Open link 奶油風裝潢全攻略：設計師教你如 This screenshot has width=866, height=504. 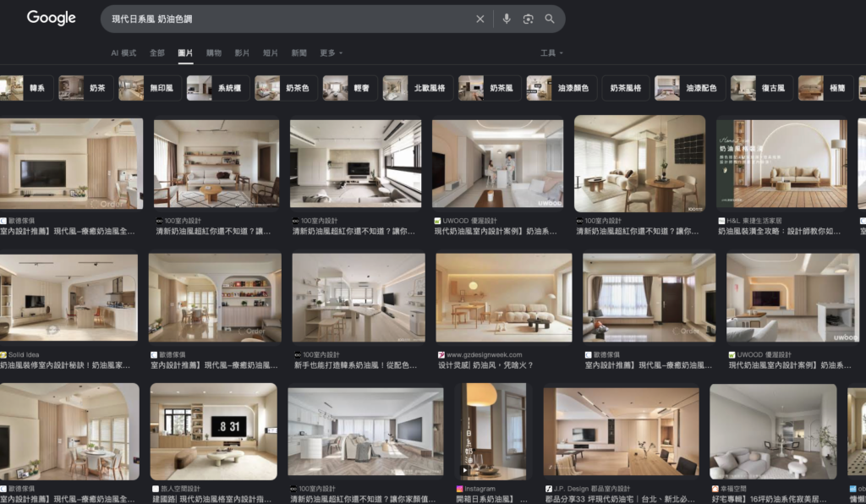point(779,232)
